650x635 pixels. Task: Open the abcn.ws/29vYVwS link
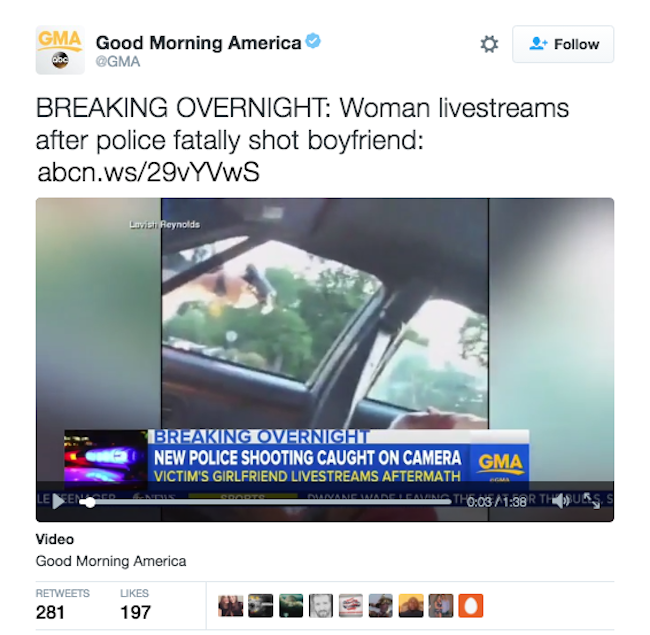pos(148,172)
